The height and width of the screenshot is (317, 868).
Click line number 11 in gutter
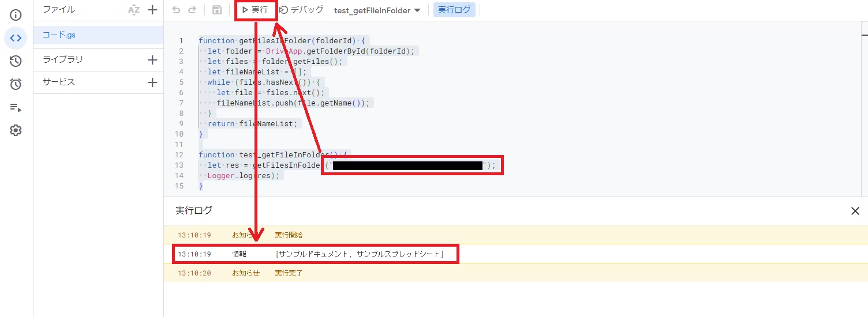pos(180,145)
